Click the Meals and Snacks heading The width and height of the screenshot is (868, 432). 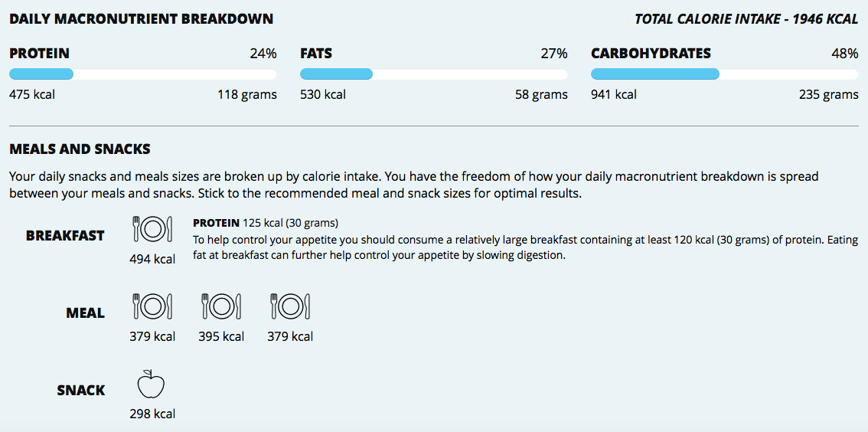click(80, 149)
